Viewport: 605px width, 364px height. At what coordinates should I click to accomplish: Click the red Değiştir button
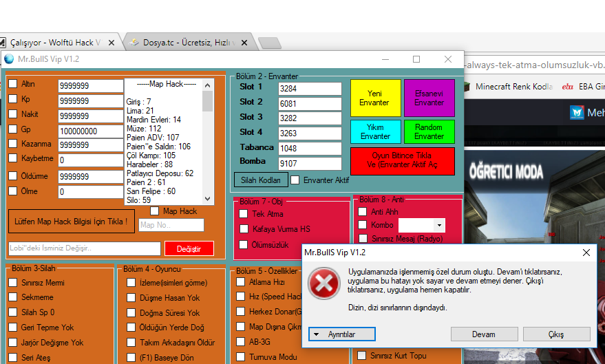point(189,248)
